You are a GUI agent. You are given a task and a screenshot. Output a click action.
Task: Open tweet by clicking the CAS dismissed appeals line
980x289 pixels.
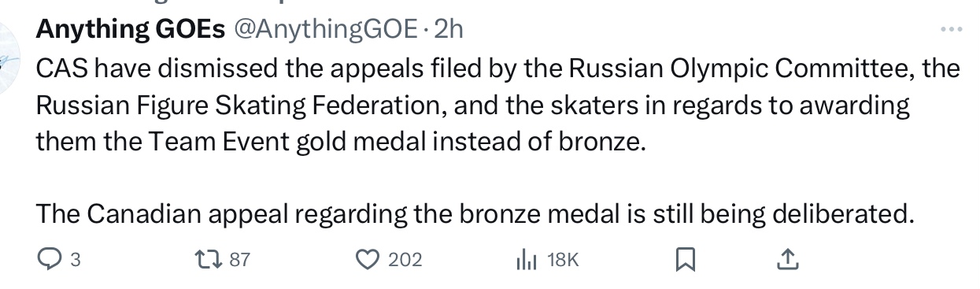point(497,69)
